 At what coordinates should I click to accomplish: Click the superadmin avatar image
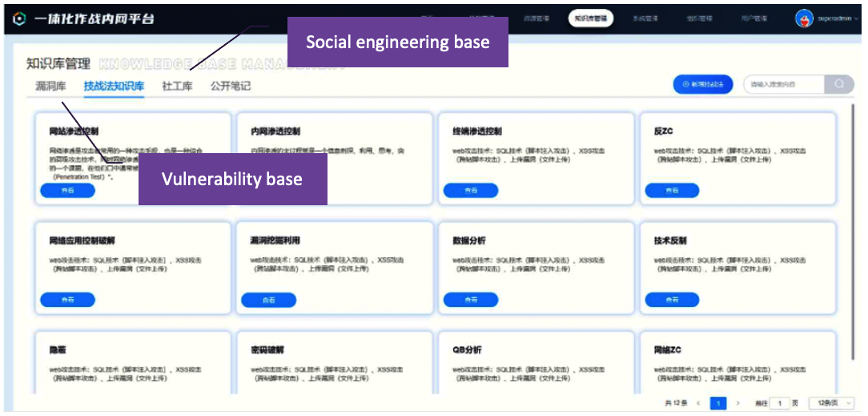click(804, 18)
